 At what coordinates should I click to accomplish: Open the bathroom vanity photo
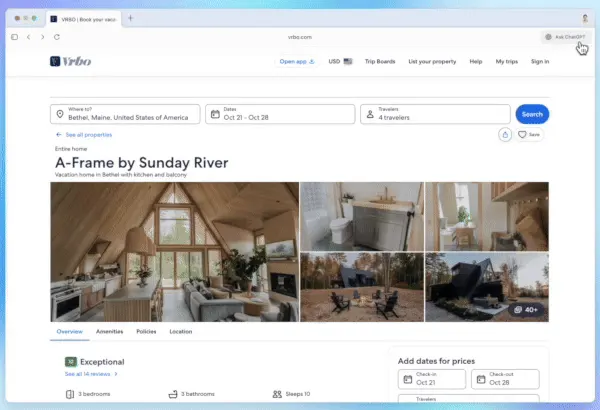coord(362,216)
